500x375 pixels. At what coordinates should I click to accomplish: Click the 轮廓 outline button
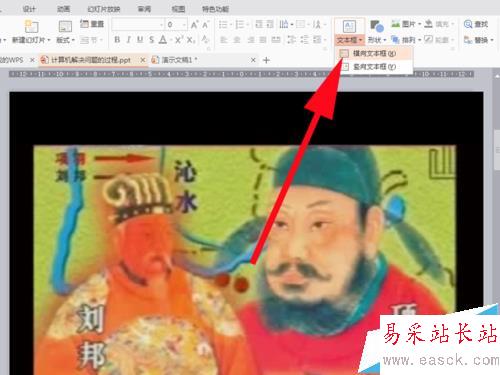click(439, 40)
